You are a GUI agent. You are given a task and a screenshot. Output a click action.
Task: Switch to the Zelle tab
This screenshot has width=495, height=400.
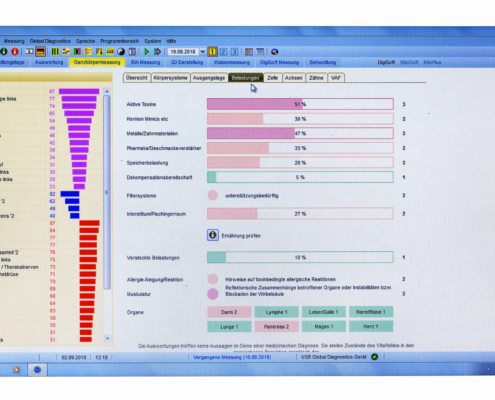[272, 78]
